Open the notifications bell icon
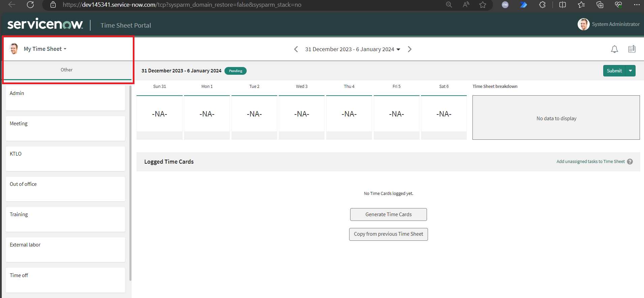The height and width of the screenshot is (298, 644). (614, 49)
